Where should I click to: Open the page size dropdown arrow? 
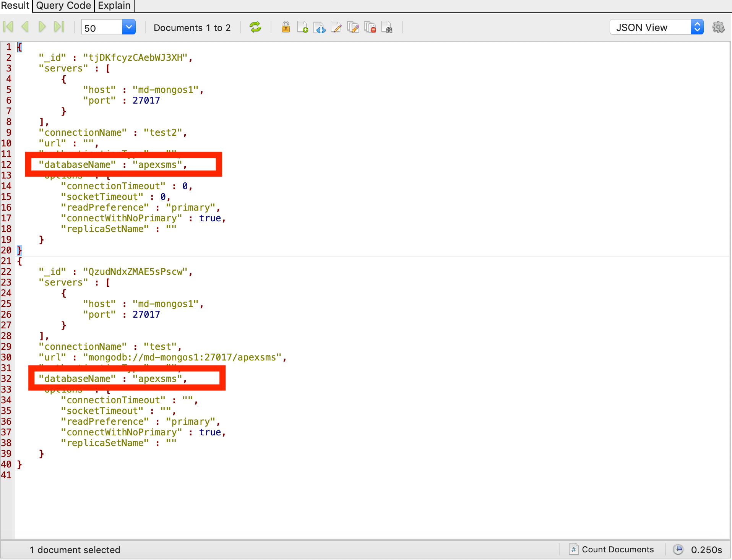click(x=129, y=27)
